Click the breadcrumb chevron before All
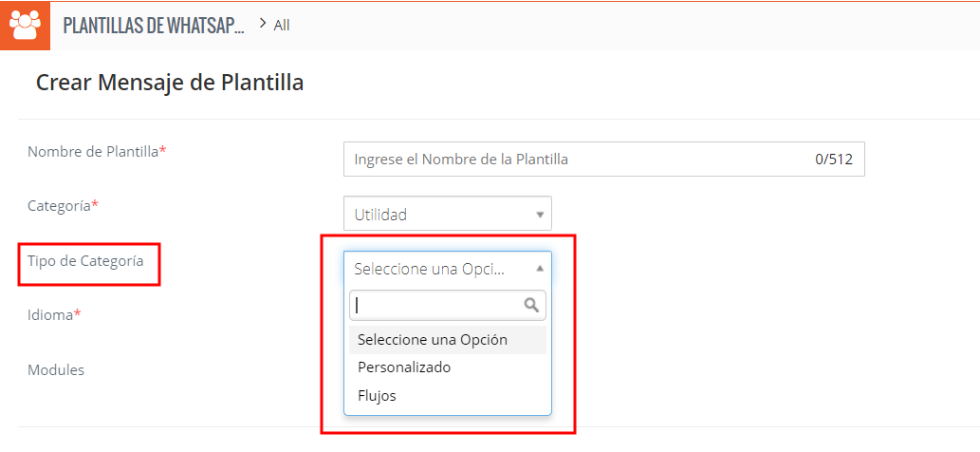This screenshot has height=452, width=980. [x=263, y=24]
